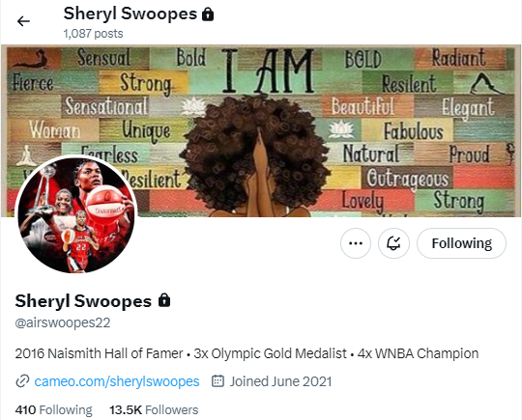This screenshot has height=420, width=522.
Task: Toggle post notifications bell icon
Action: pos(393,243)
